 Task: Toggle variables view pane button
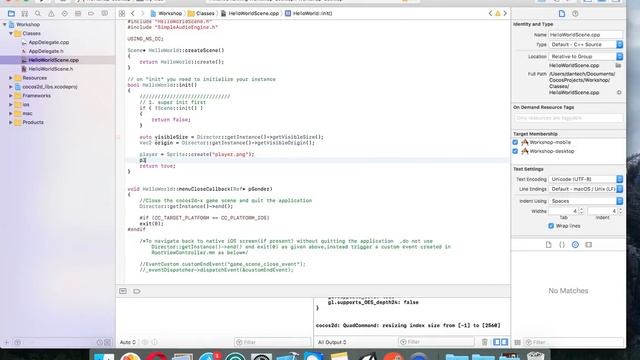(497, 342)
